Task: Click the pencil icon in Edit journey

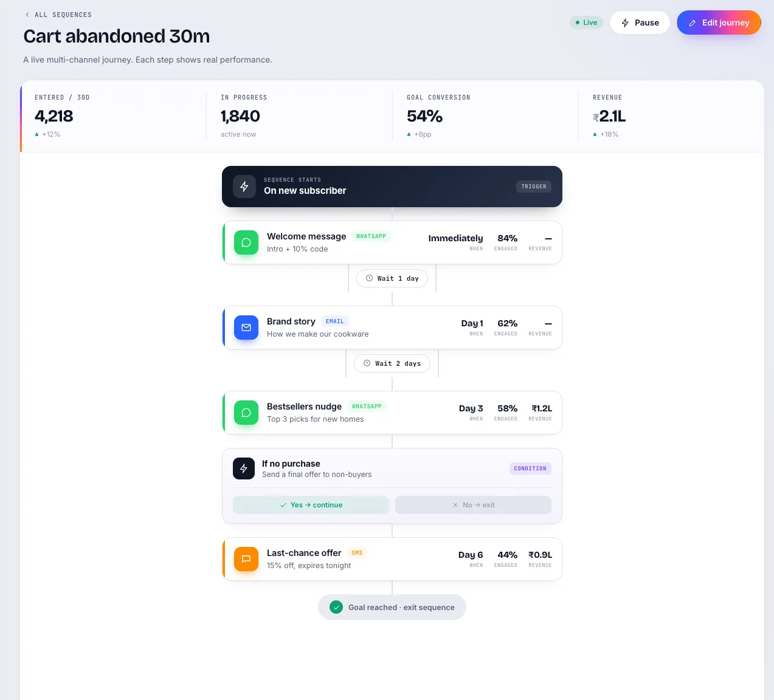Action: tap(692, 23)
